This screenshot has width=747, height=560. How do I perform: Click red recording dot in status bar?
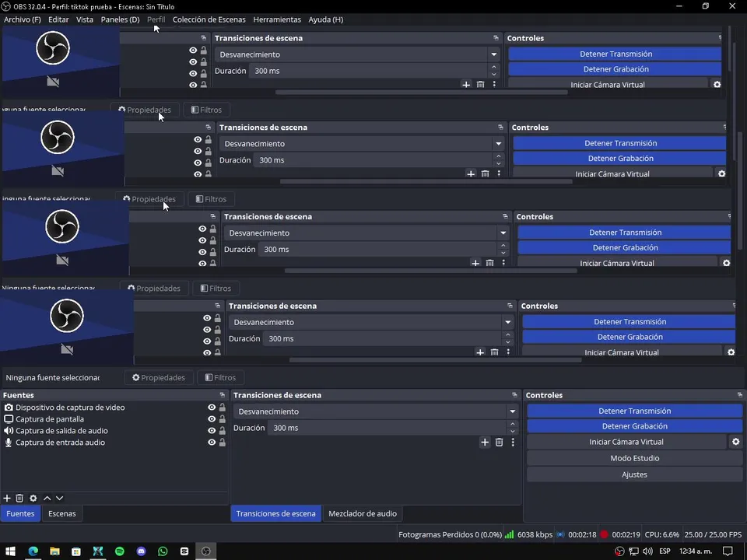click(604, 535)
